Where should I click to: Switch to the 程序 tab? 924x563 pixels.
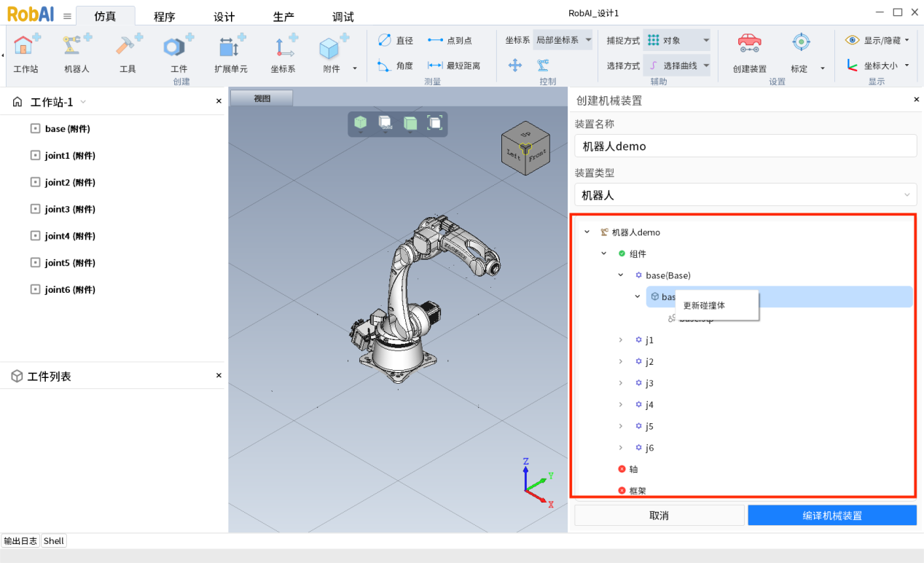pos(165,17)
